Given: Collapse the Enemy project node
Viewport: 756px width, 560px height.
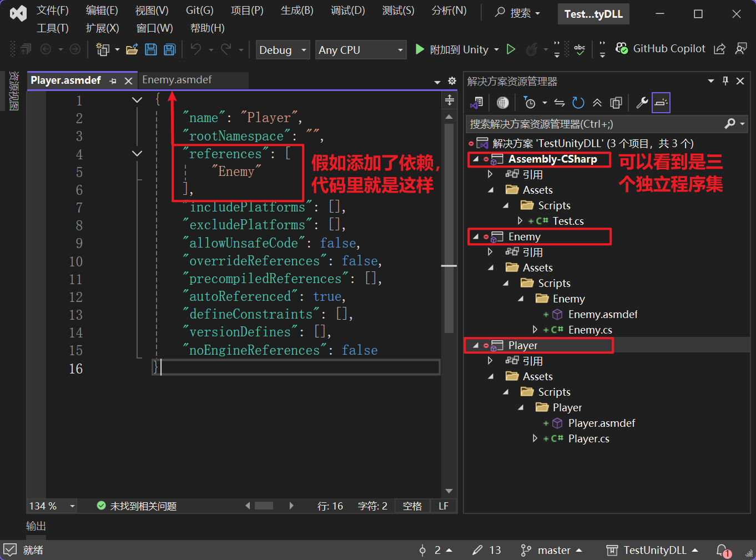Looking at the screenshot, I should (x=476, y=236).
